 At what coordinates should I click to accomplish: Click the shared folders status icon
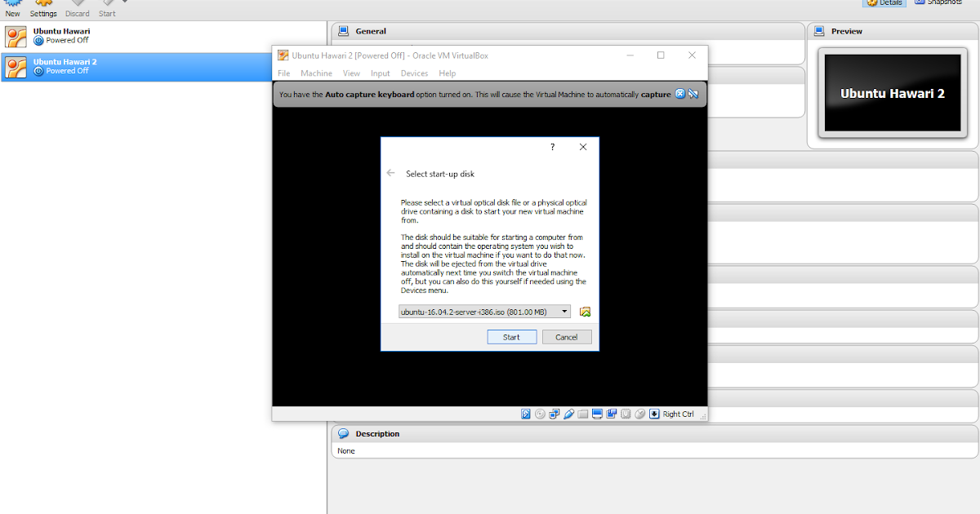[x=583, y=414]
